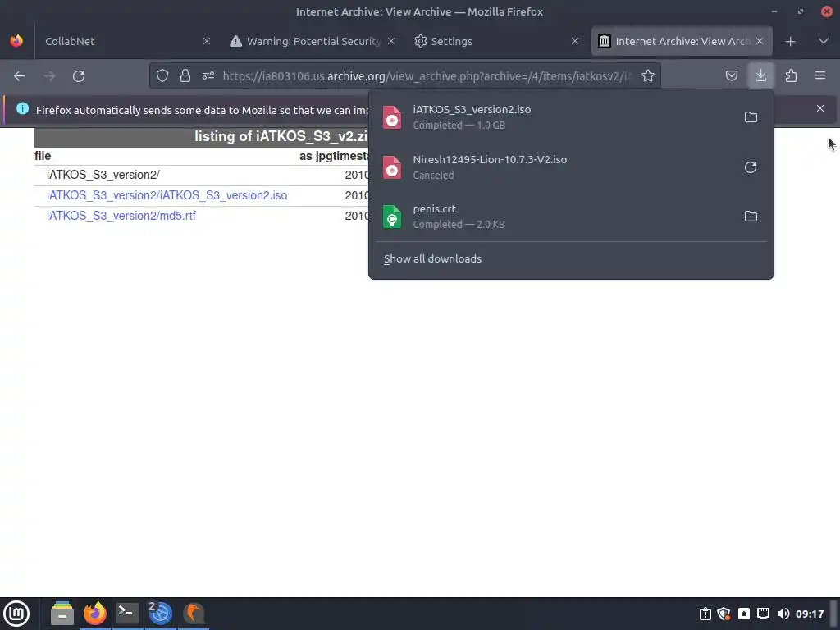Open the clipboard tray icon
Viewport: 840px width, 630px height.
pos(705,614)
